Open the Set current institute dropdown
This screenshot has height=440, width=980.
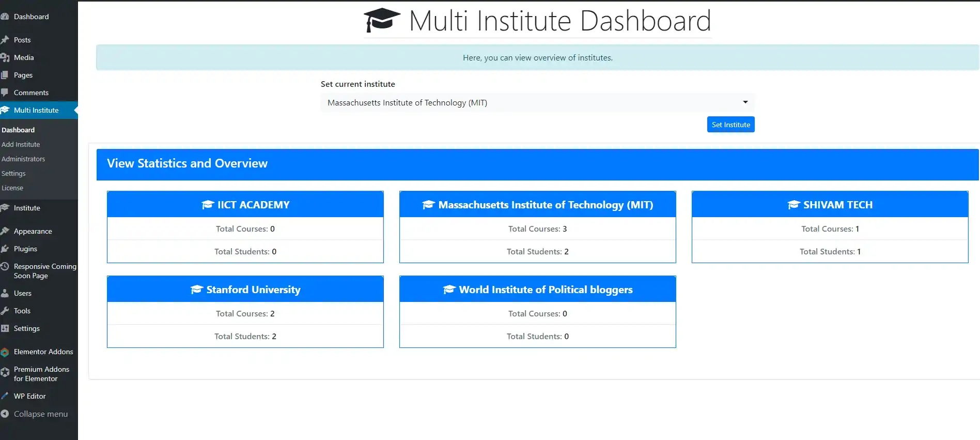(537, 102)
